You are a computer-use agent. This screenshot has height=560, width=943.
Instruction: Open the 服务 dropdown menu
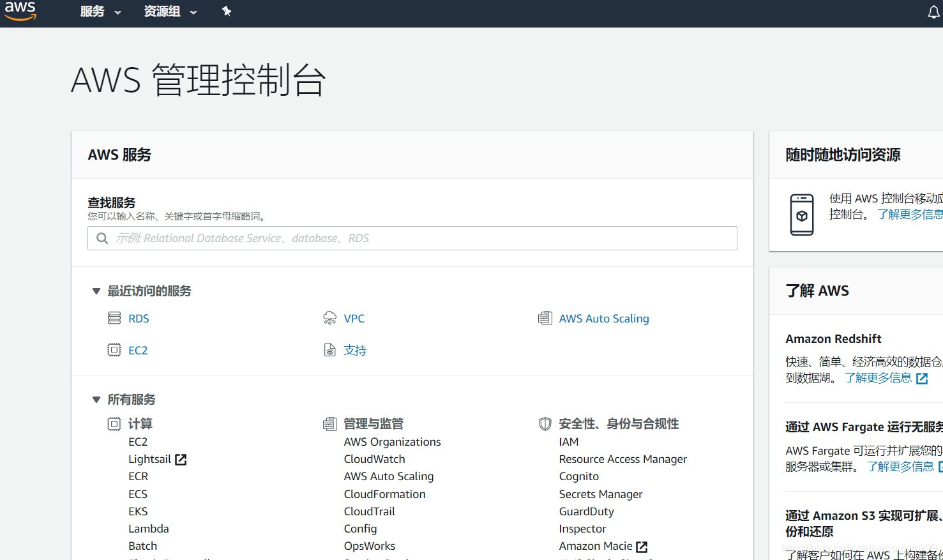click(100, 11)
